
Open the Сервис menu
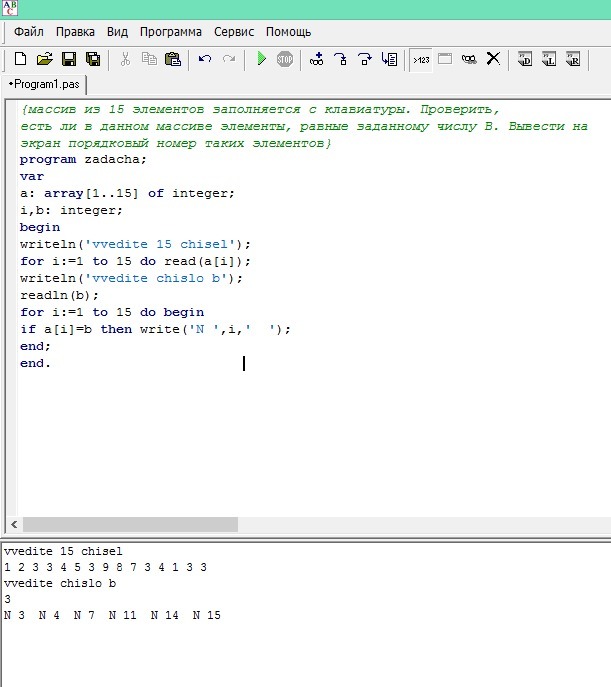pyautogui.click(x=233, y=31)
